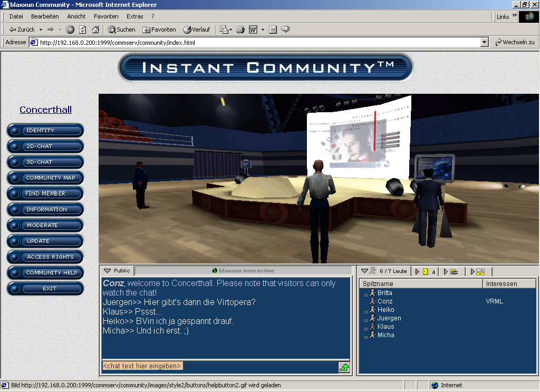Image resolution: width=540 pixels, height=392 pixels.
Task: Click the blaxxun interactive logo bar
Action: click(244, 270)
